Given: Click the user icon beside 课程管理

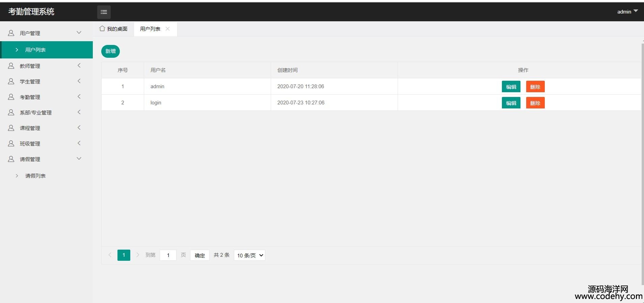Looking at the screenshot, I should [x=11, y=128].
